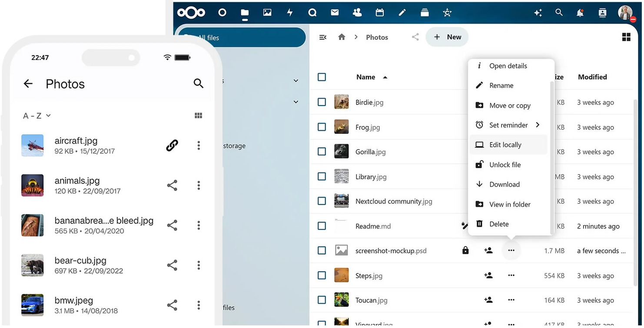
Task: Select the Birdie.jpg checkbox
Action: click(322, 102)
